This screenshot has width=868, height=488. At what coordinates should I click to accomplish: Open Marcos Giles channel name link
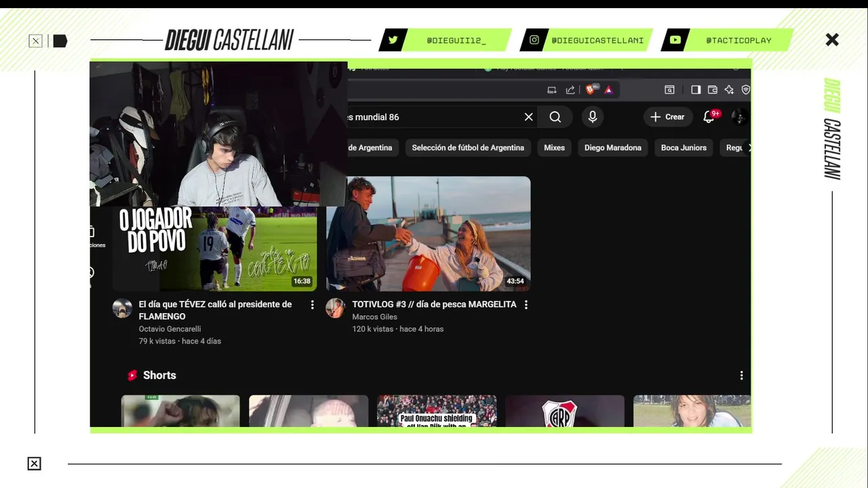point(374,317)
